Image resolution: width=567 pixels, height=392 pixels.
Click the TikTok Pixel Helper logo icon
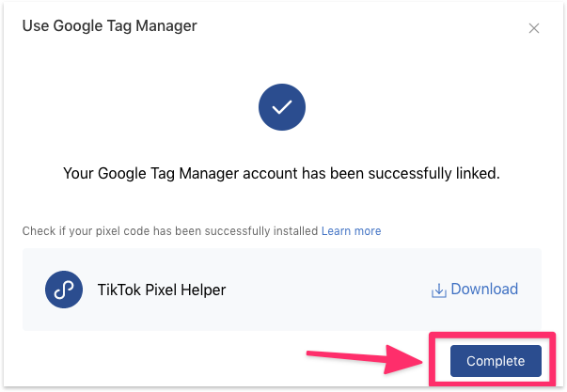tap(65, 290)
